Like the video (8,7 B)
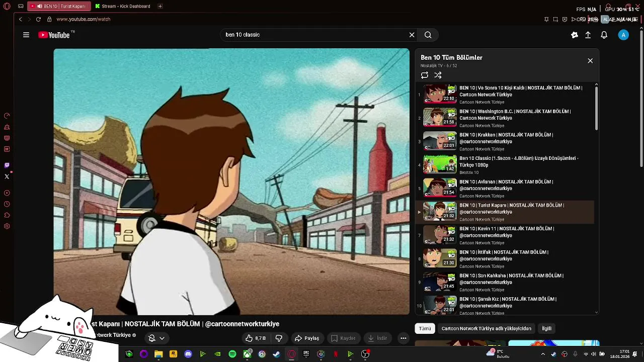This screenshot has width=644, height=362. [x=256, y=338]
